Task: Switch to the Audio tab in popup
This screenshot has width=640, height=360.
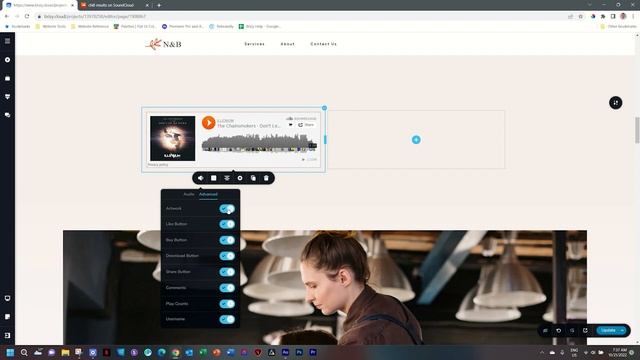Action: click(x=189, y=194)
